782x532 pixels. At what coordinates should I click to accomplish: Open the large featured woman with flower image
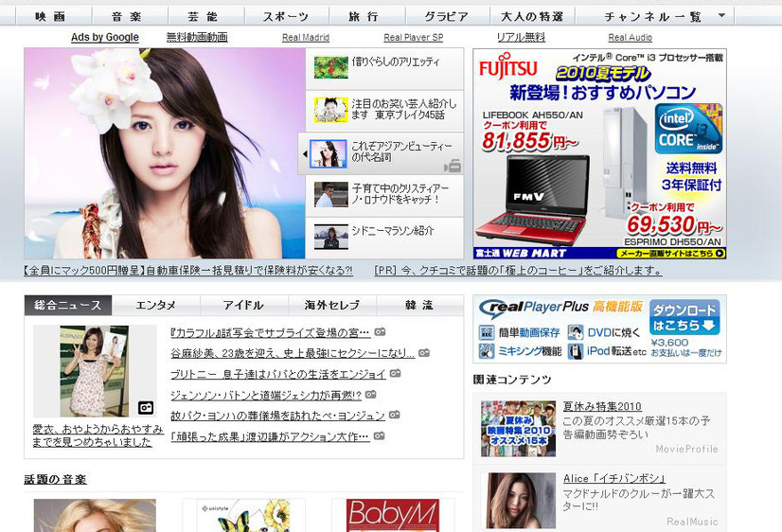pyautogui.click(x=165, y=153)
